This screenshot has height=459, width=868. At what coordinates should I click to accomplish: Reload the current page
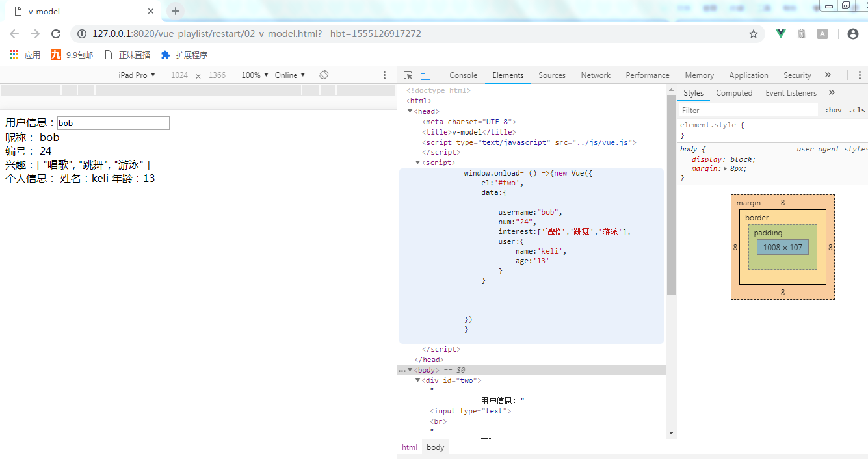[56, 34]
